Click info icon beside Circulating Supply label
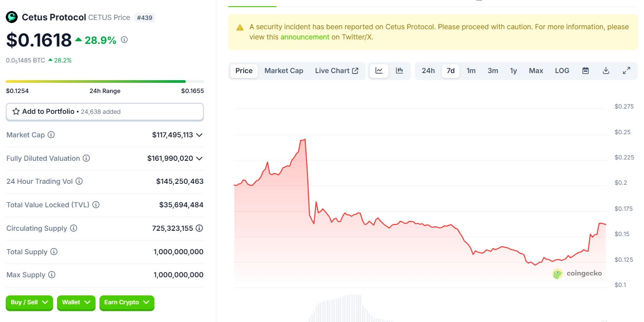Image resolution: width=644 pixels, height=322 pixels. [73, 228]
